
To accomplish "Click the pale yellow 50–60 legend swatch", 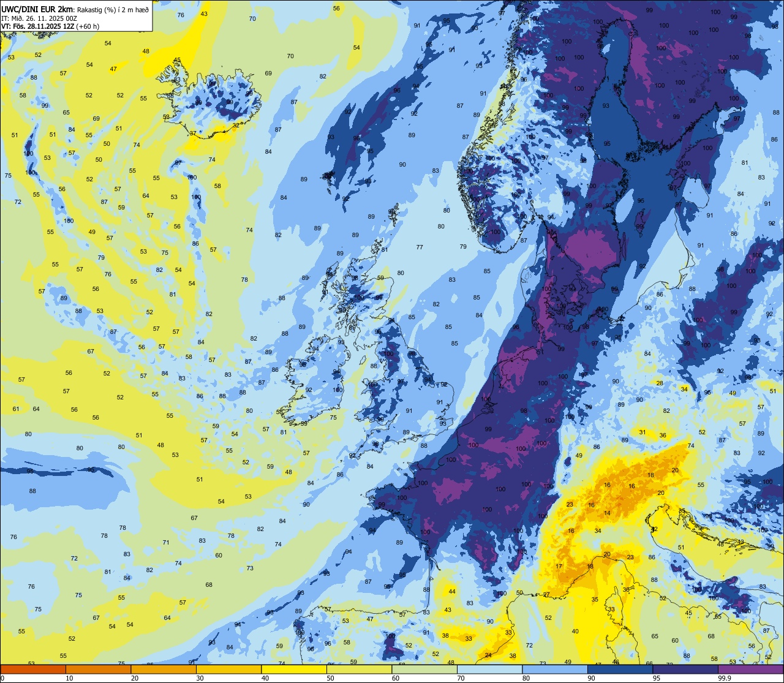I will point(359,670).
